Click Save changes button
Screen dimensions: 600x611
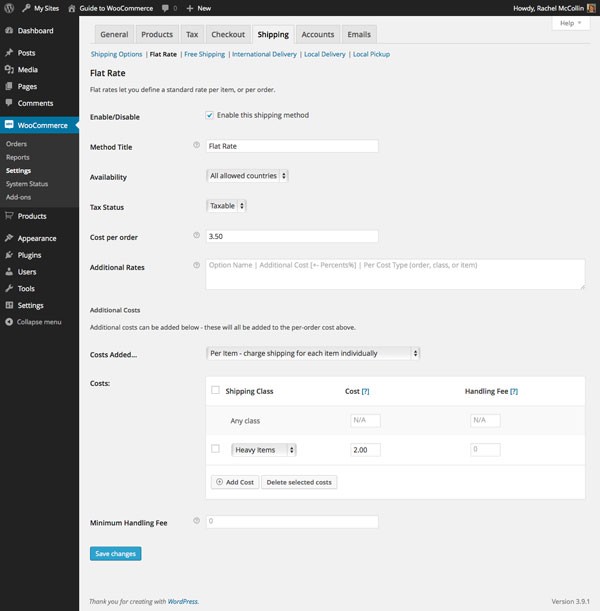coord(116,554)
